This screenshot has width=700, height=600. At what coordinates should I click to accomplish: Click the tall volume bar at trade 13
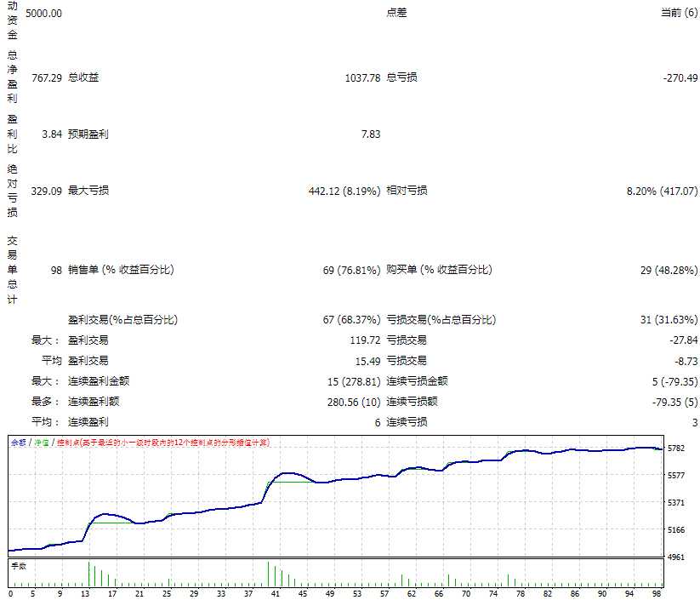(88, 574)
